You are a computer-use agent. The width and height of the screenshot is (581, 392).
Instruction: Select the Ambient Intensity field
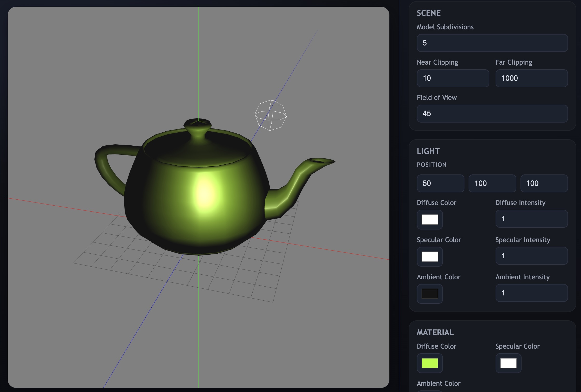tap(531, 293)
